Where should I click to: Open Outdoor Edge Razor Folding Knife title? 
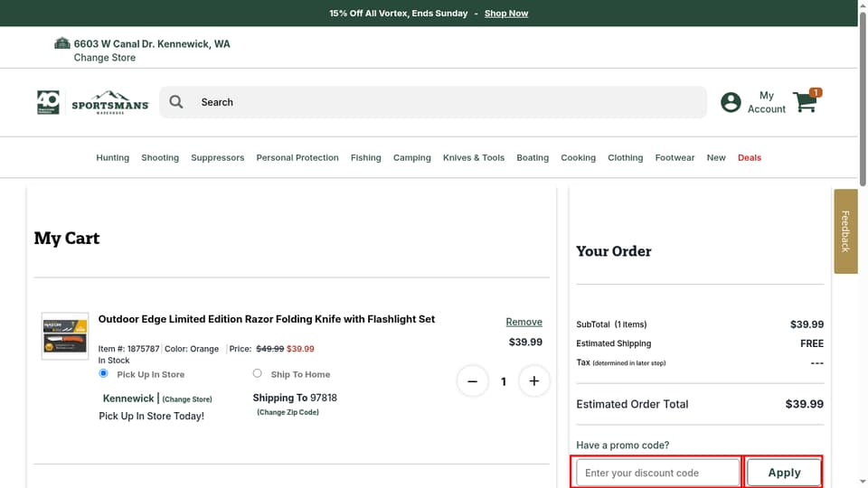[x=266, y=319]
